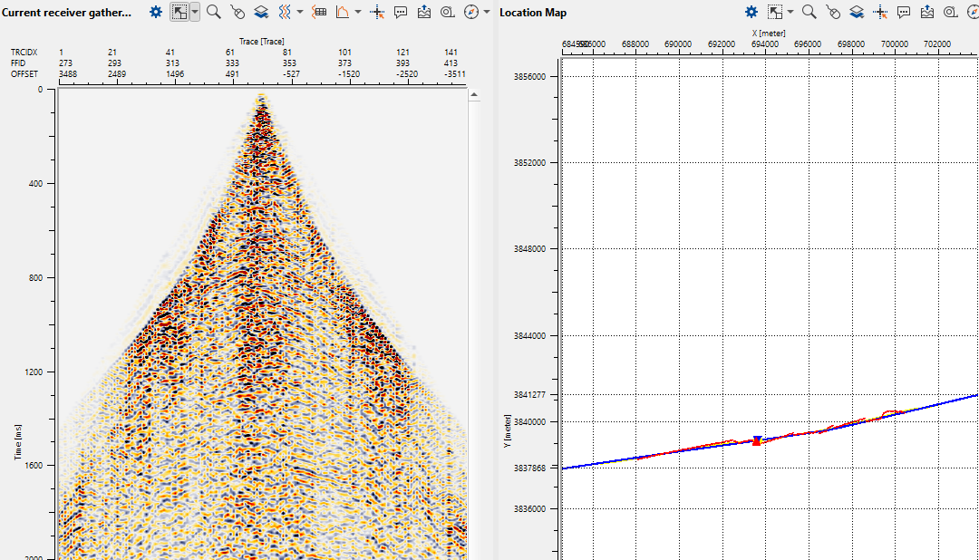The image size is (979, 560).
Task: Open settings gear in Location Map panel
Action: 751,12
